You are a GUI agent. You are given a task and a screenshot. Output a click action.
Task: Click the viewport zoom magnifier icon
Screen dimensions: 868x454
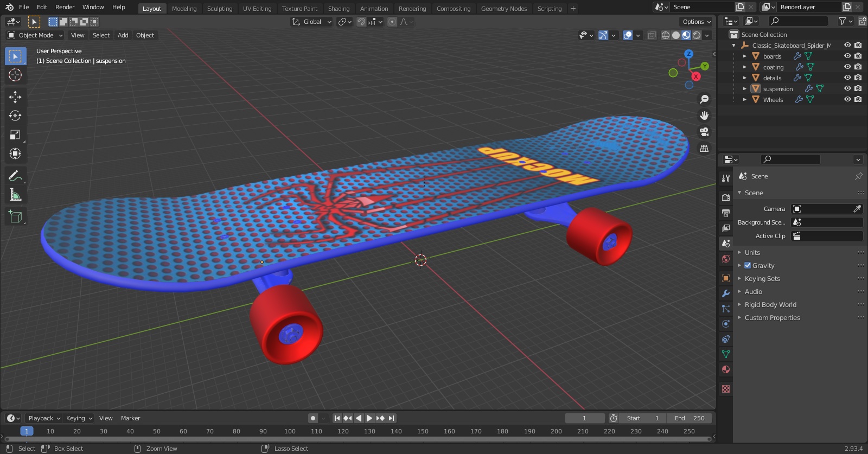pyautogui.click(x=704, y=99)
